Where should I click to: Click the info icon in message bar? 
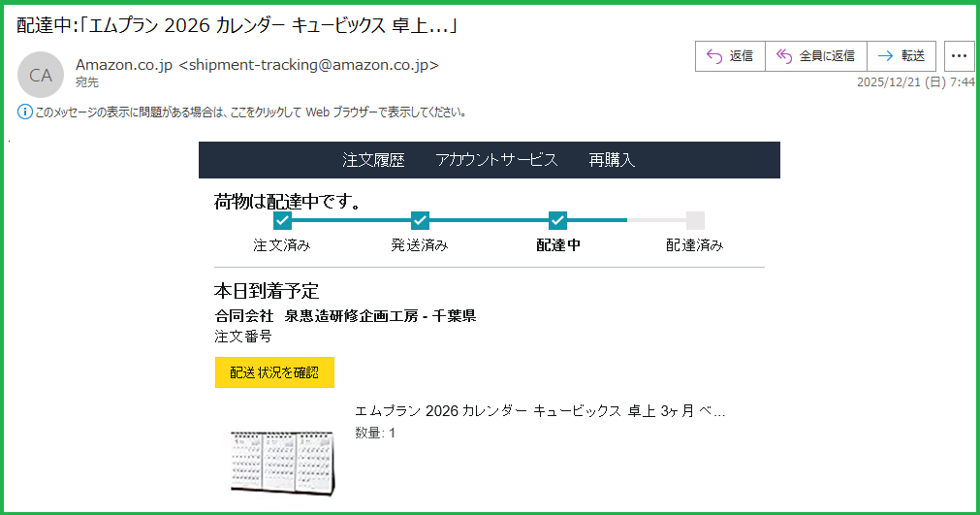[25, 112]
